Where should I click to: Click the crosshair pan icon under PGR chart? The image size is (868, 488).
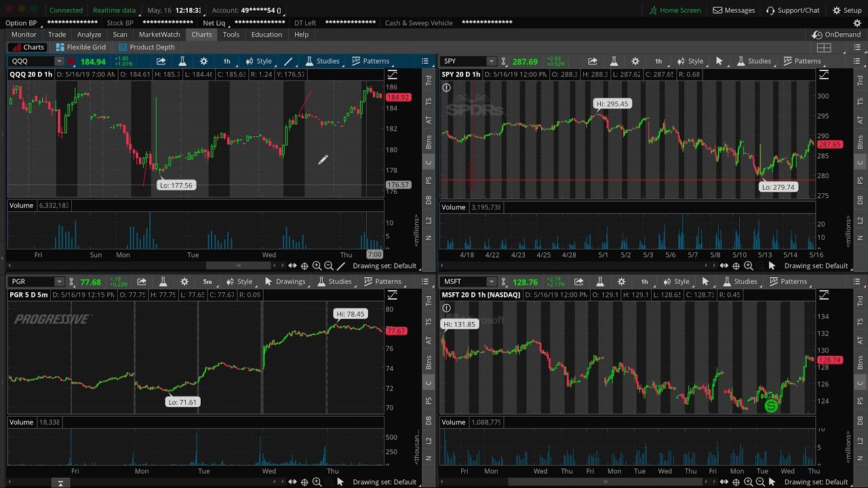click(x=304, y=482)
